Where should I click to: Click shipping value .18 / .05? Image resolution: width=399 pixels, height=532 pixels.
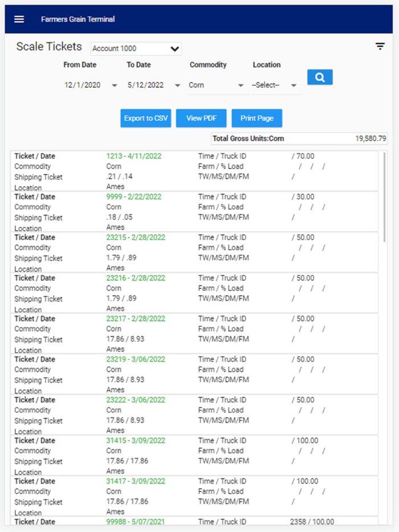pyautogui.click(x=119, y=217)
